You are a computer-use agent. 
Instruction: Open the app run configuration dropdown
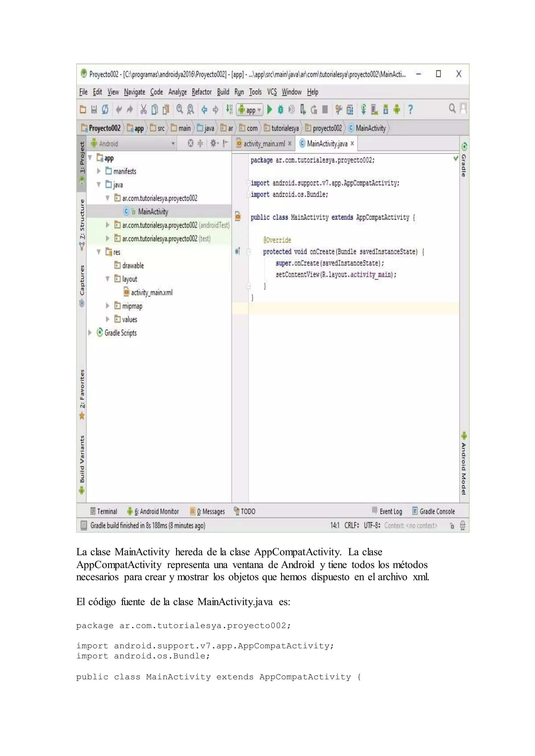click(250, 110)
